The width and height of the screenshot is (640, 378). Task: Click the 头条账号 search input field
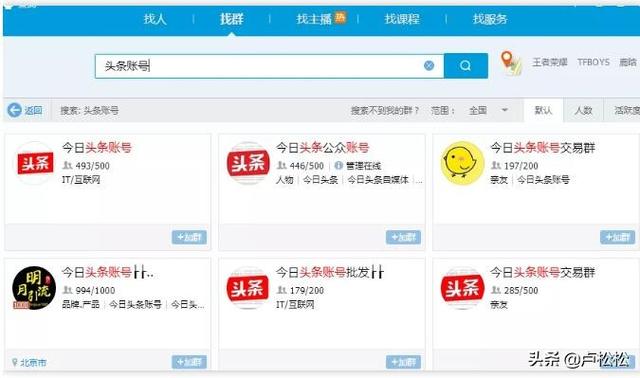[269, 66]
